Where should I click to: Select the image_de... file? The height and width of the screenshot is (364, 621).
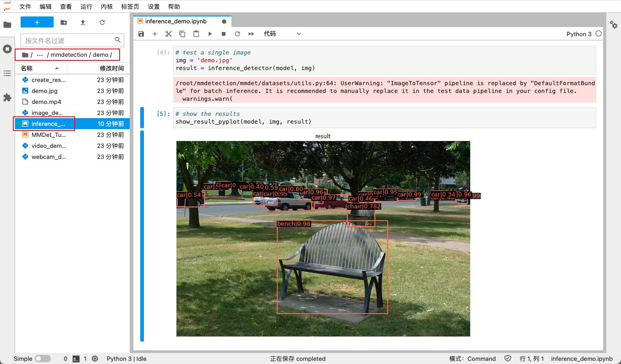72,113
